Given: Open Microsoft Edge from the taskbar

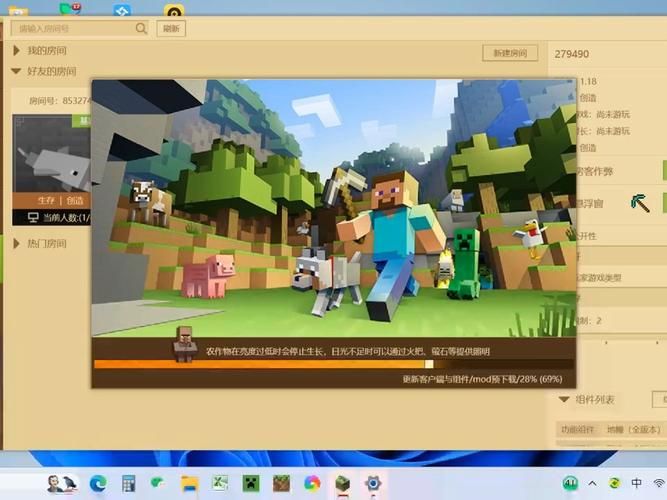Looking at the screenshot, I should [98, 483].
